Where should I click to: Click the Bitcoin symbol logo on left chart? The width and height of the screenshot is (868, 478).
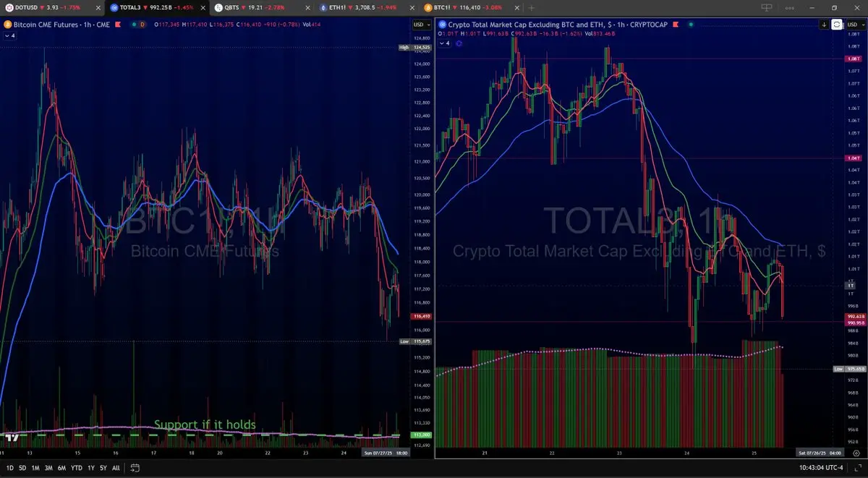(8, 25)
